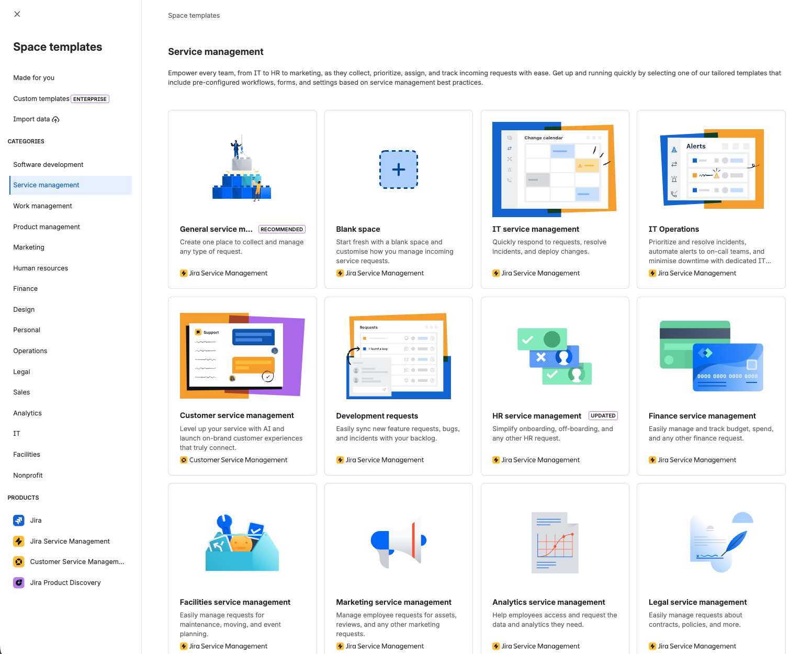Switch to the Work management category
Screen dimensions: 812x654
[42, 206]
